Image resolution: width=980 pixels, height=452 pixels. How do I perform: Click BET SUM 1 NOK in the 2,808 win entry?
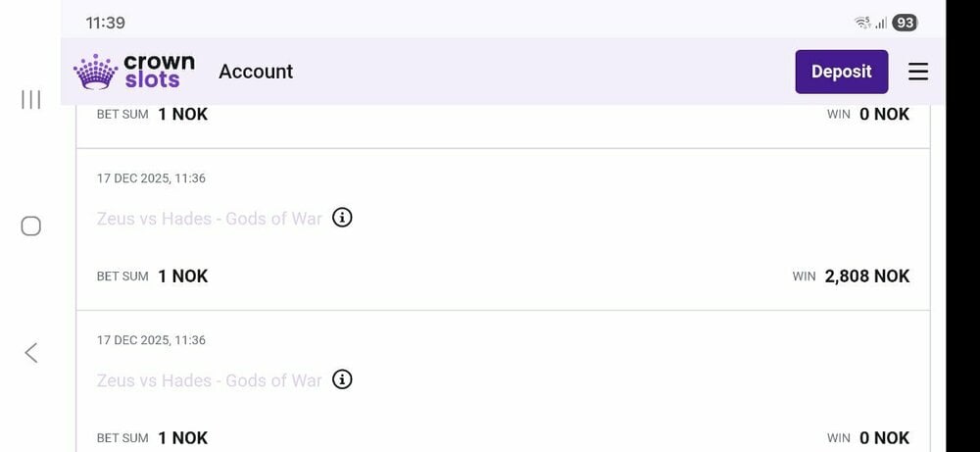pyautogui.click(x=152, y=276)
